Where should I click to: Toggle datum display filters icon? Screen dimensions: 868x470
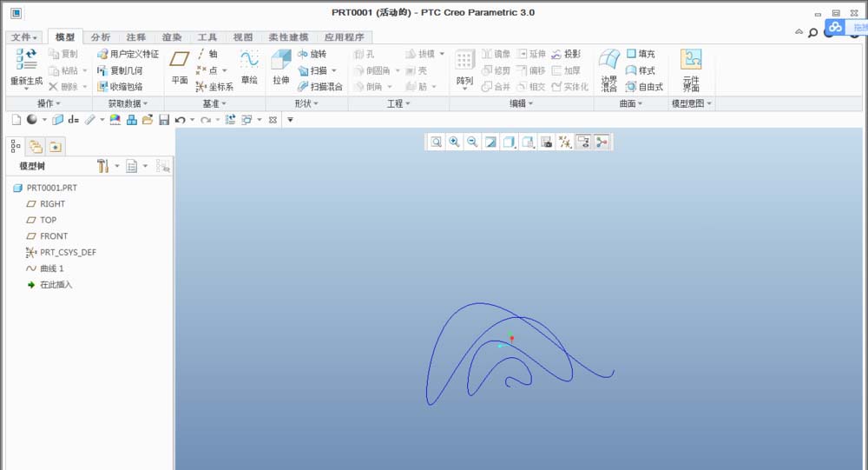coord(565,142)
